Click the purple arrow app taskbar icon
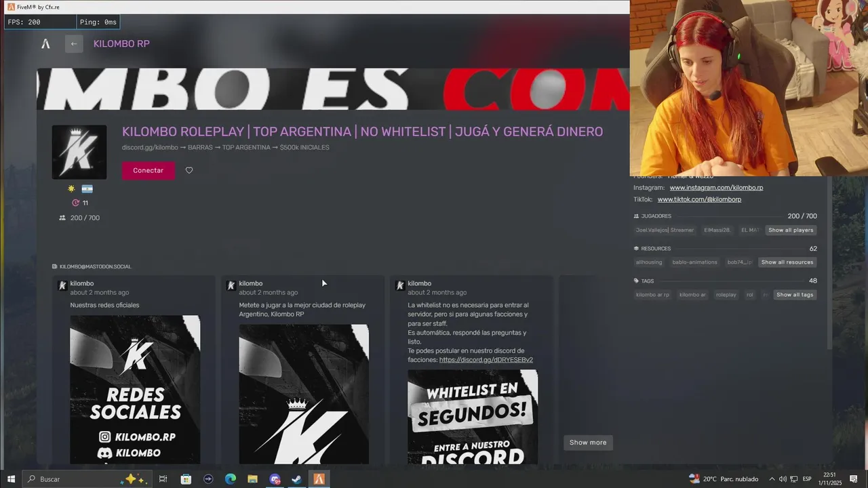Image resolution: width=868 pixels, height=488 pixels. (x=208, y=479)
